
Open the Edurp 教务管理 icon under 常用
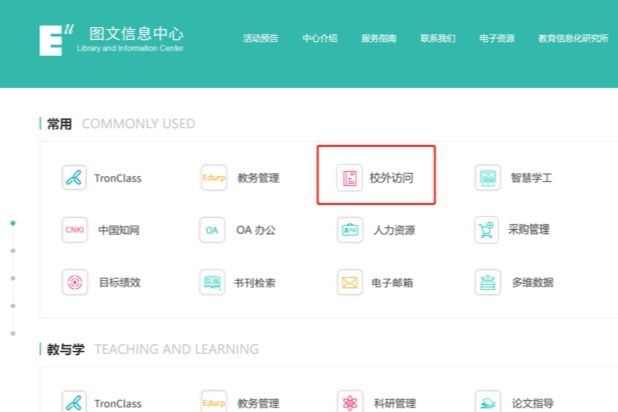coord(214,178)
